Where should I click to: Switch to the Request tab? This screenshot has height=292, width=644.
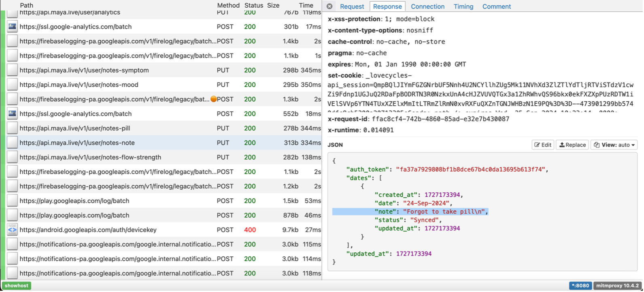tap(352, 6)
